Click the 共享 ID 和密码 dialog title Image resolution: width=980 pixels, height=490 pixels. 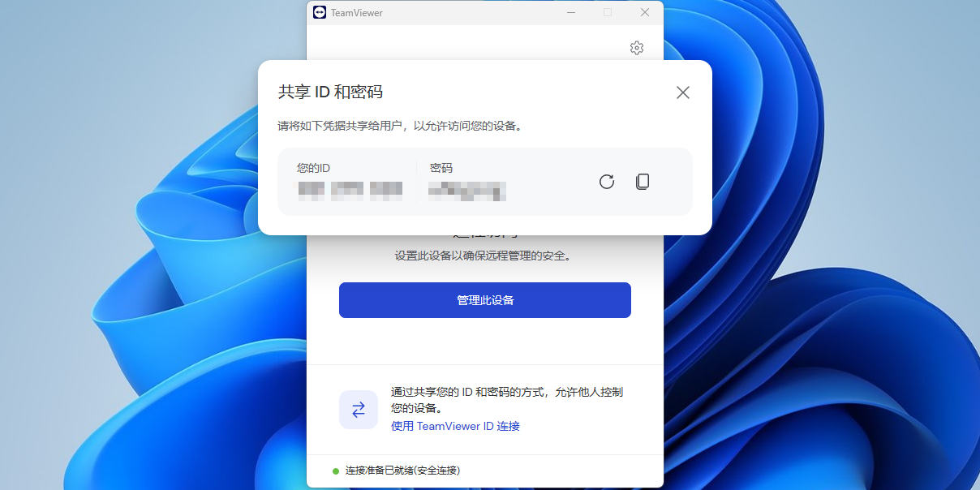(330, 92)
